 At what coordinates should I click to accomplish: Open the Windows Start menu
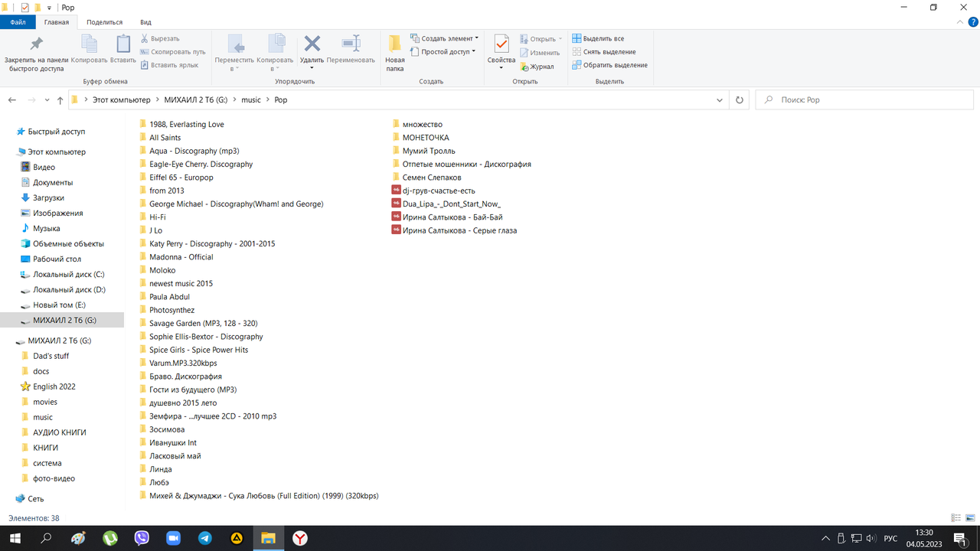pos(14,538)
